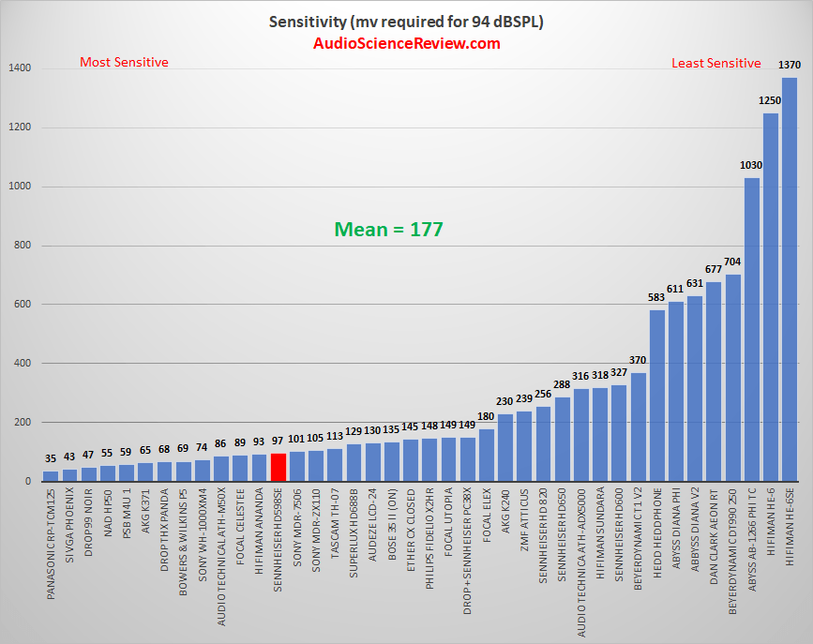The height and width of the screenshot is (644, 813).
Task: Click the data value 677
Action: click(714, 269)
